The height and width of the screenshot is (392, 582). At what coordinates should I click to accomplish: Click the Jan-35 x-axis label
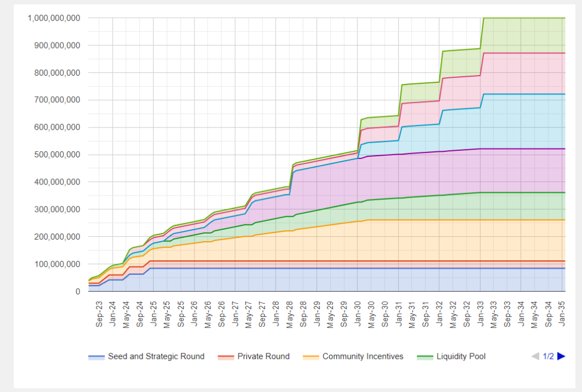point(562,314)
